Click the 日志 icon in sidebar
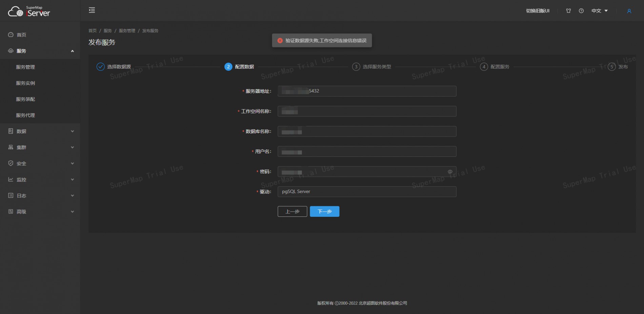644x314 pixels. [x=11, y=195]
